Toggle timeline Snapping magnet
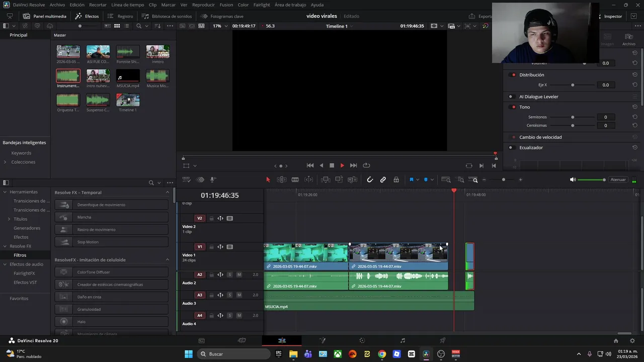Image resolution: width=644 pixels, height=362 pixels. (370, 179)
